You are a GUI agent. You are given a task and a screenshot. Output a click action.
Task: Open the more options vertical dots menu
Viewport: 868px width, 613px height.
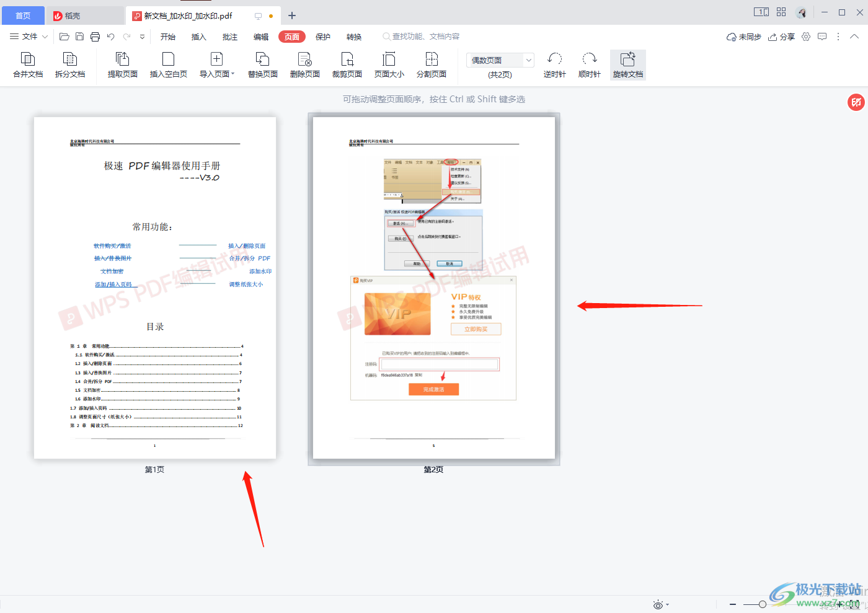coord(838,37)
